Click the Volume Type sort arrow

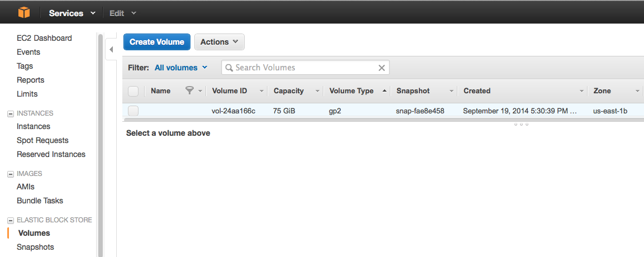pos(384,91)
